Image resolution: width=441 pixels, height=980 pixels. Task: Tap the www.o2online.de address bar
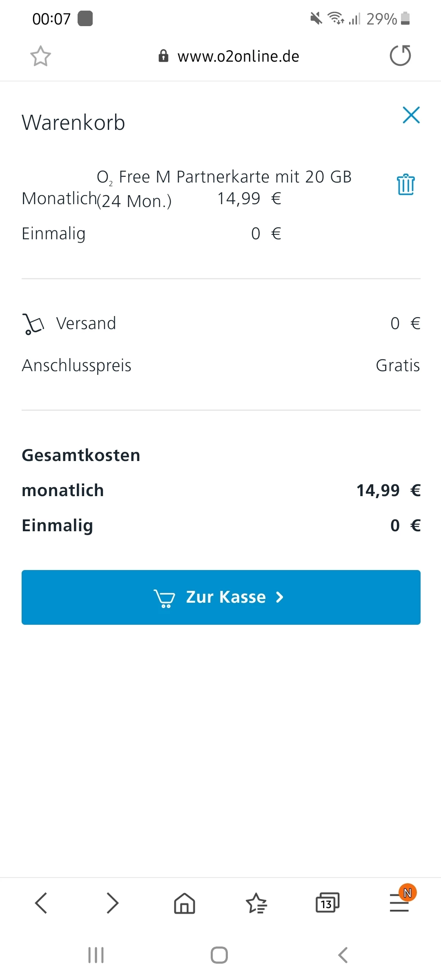click(x=238, y=56)
